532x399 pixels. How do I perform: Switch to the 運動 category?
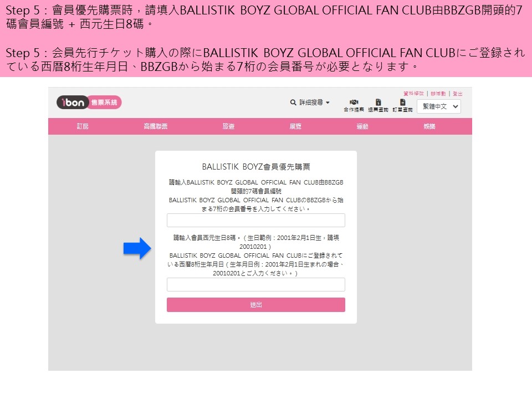coord(362,126)
